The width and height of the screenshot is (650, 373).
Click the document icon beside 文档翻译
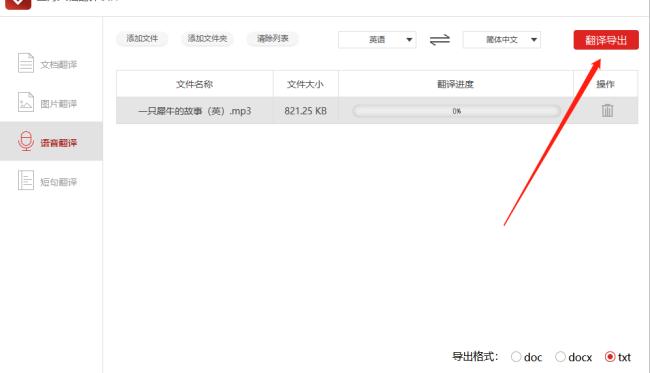pyautogui.click(x=26, y=63)
